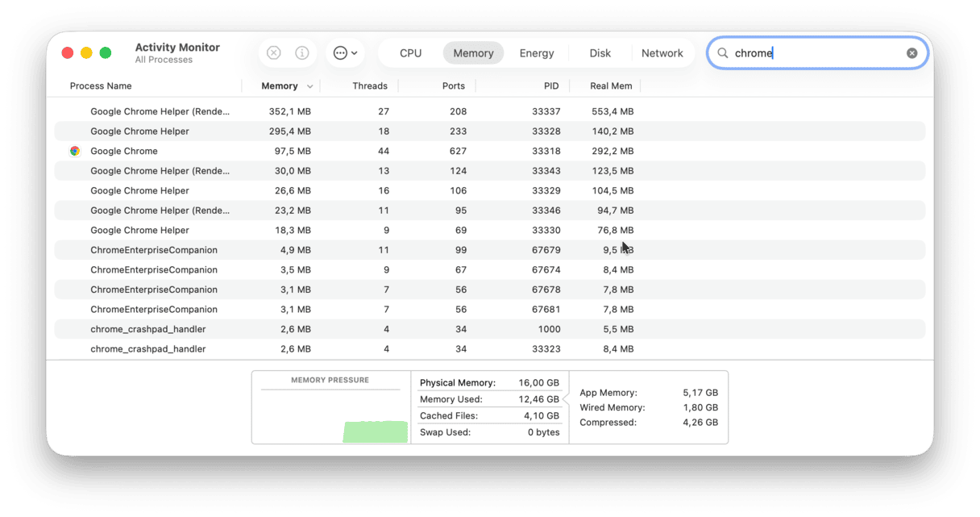
Task: Show the Network tab
Action: (x=662, y=53)
